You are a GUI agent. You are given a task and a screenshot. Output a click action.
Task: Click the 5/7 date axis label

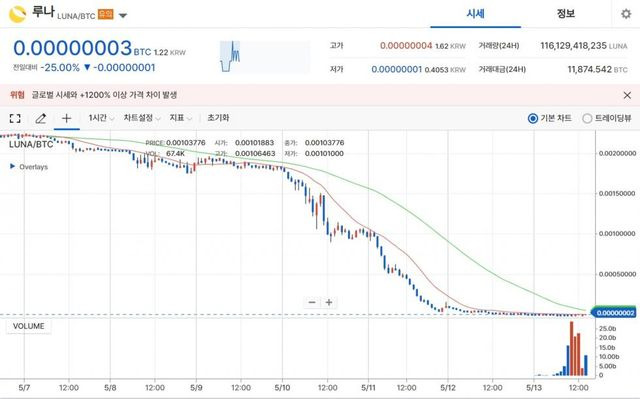24,388
